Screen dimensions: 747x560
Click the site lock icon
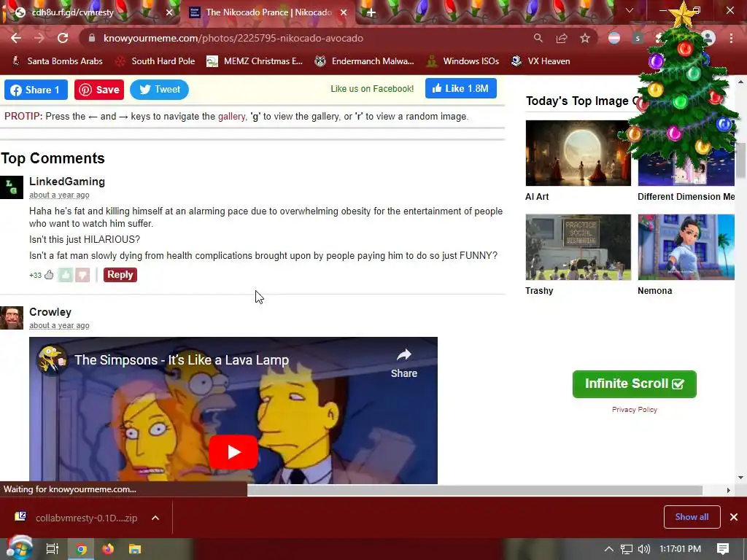click(92, 38)
